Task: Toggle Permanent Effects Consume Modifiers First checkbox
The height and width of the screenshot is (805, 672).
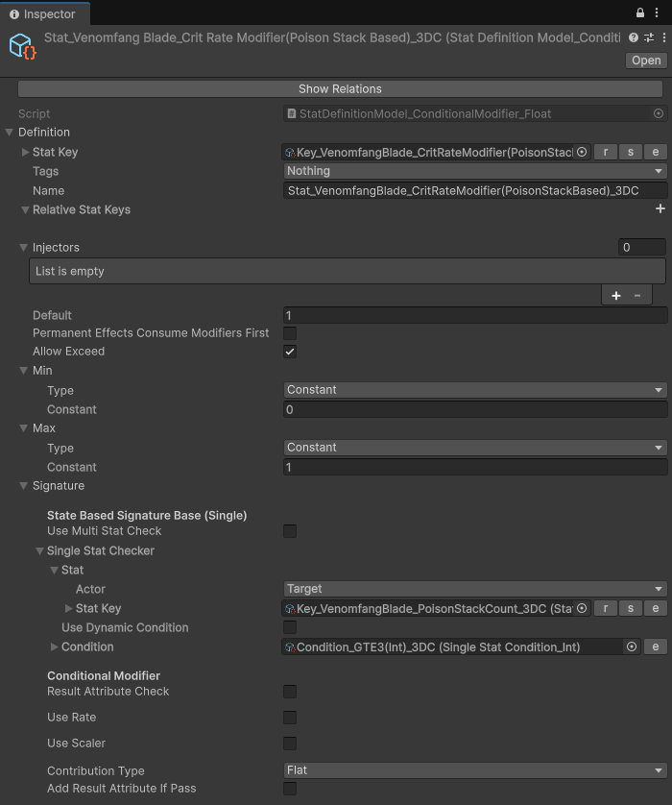Action: coord(290,333)
